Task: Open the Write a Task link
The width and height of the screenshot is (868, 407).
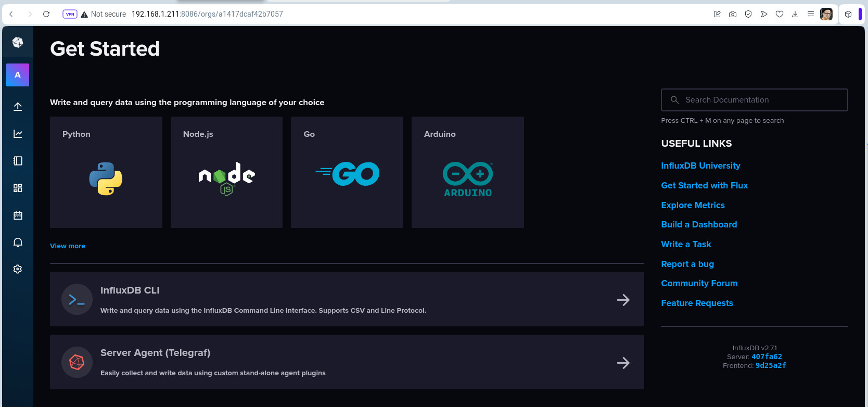Action: coord(686,244)
